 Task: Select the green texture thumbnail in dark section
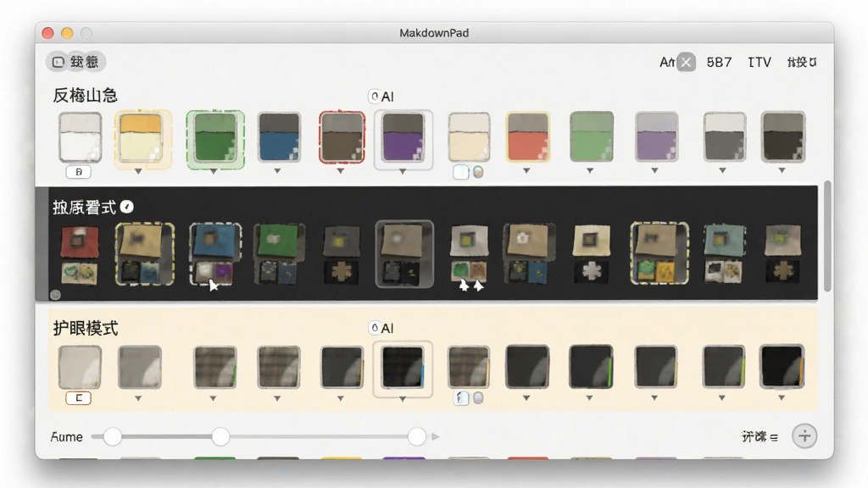point(279,254)
